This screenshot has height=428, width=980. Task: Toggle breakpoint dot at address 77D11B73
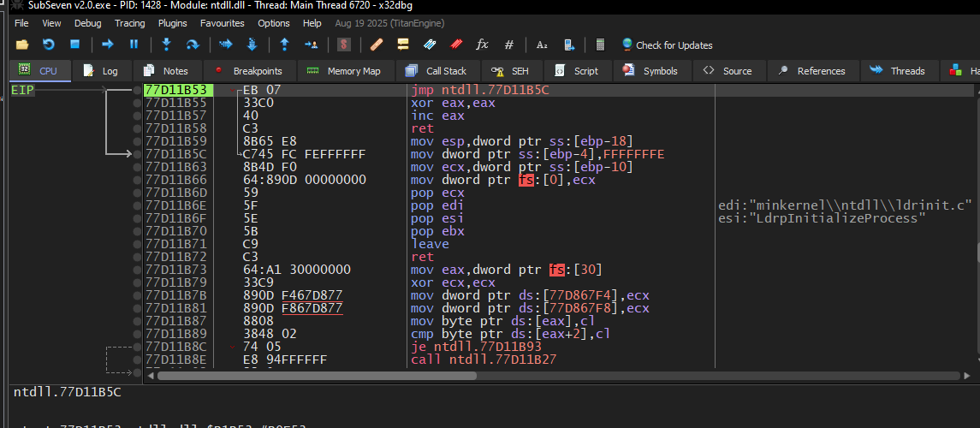click(137, 270)
